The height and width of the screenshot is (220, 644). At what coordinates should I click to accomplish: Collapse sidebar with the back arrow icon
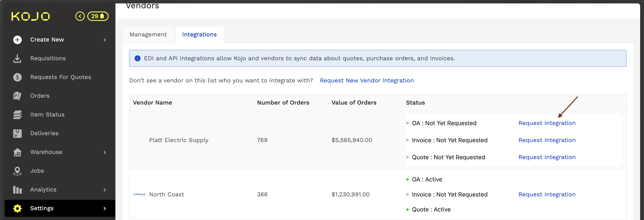[80, 16]
